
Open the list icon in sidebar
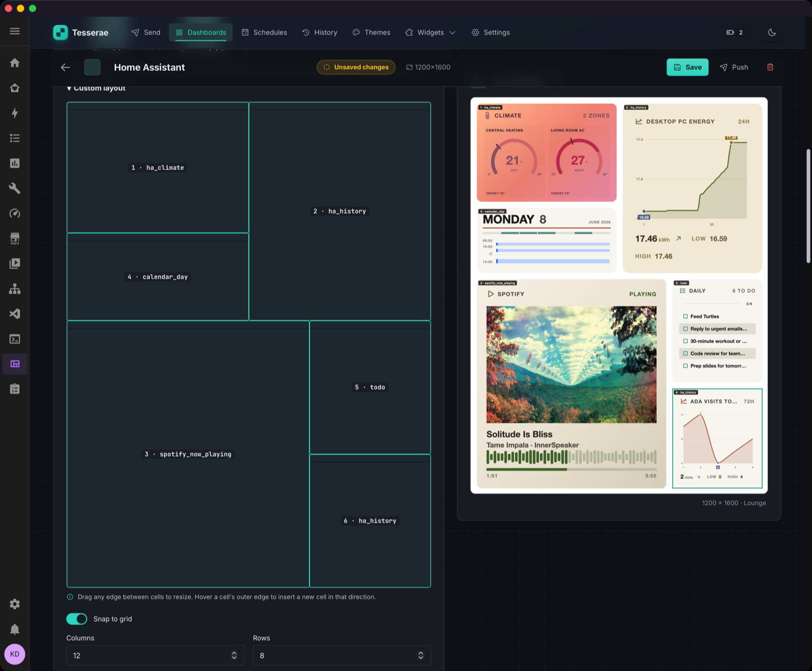pyautogui.click(x=15, y=138)
